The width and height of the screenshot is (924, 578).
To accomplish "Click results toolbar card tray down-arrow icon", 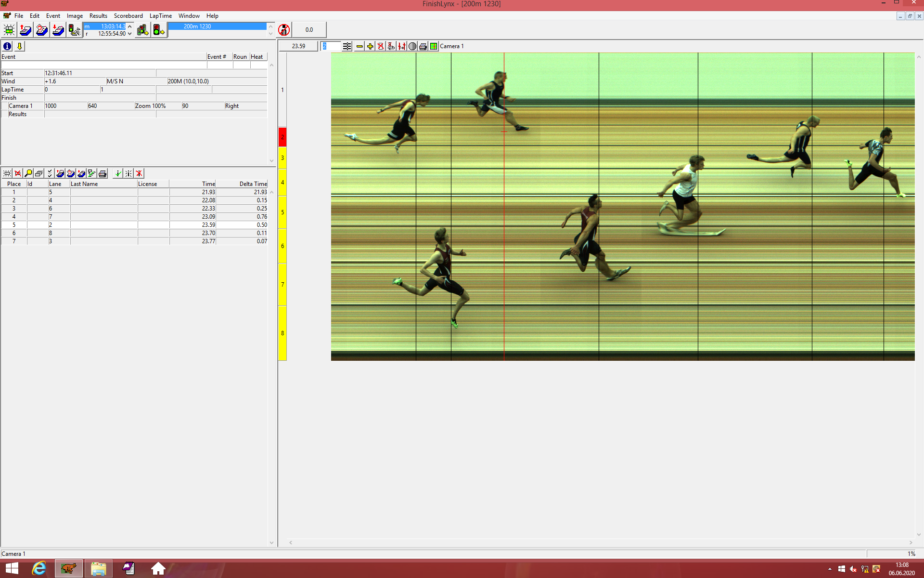I will pyautogui.click(x=81, y=173).
